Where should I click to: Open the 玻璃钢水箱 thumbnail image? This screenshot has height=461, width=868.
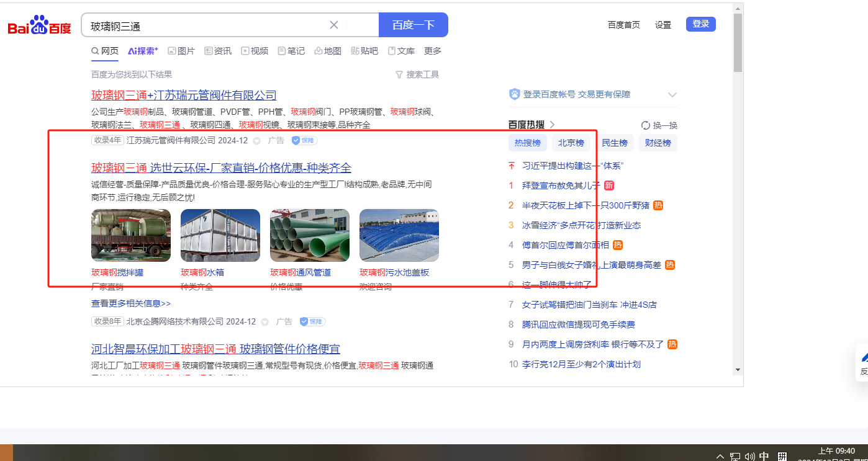pos(220,235)
